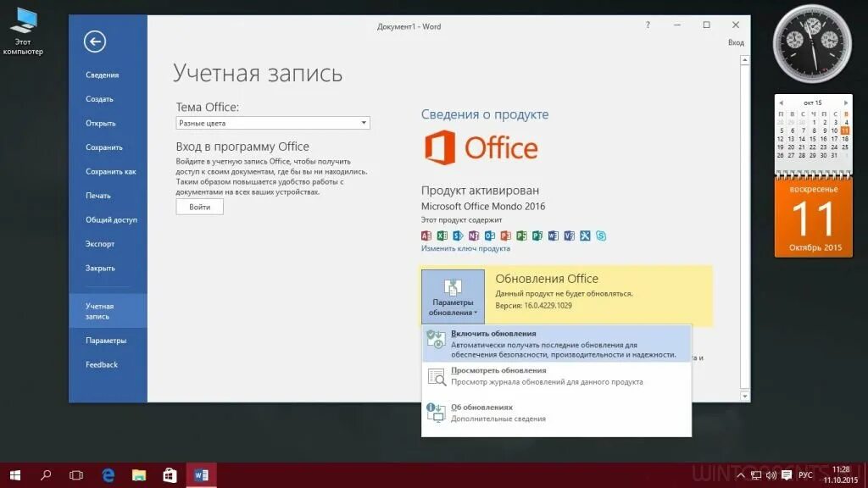Open the Store from taskbar
This screenshot has width=868, height=488.
click(170, 475)
